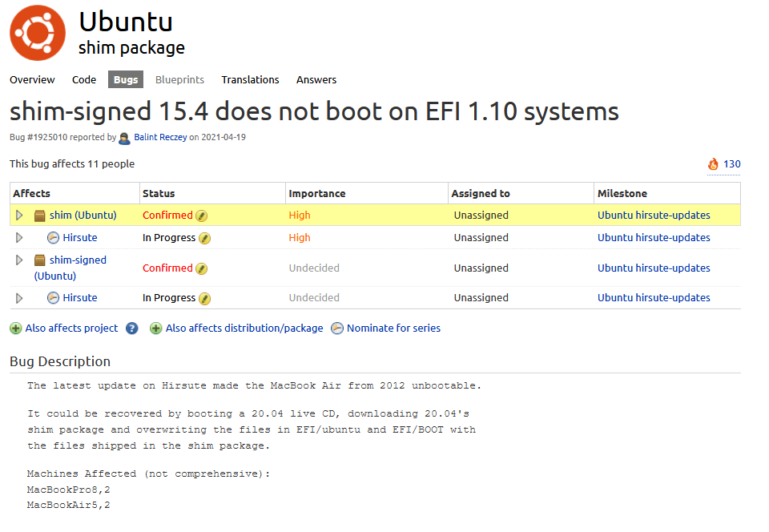Click Undecided importance in shim-signed row
The width and height of the screenshot is (769, 532).
coord(314,268)
